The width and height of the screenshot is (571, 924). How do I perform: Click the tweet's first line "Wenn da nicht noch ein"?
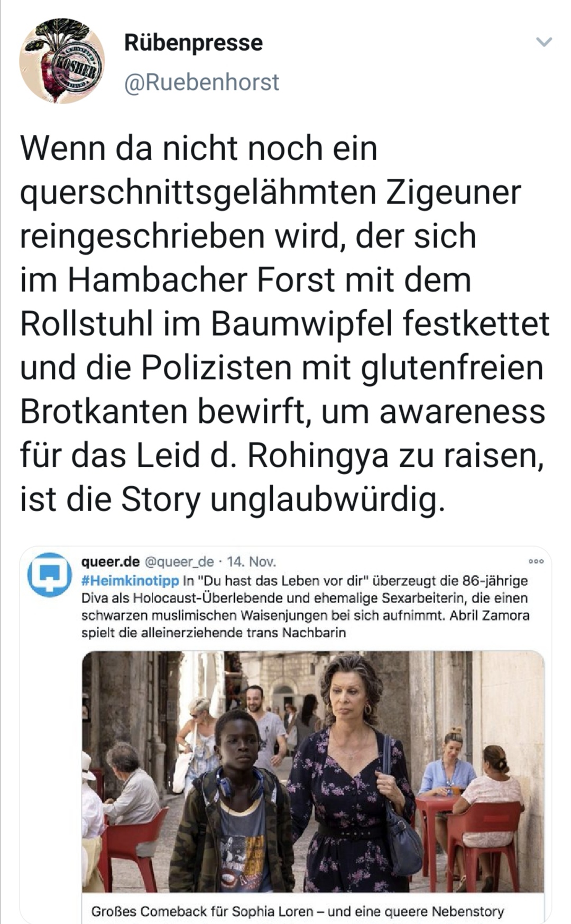tap(199, 149)
